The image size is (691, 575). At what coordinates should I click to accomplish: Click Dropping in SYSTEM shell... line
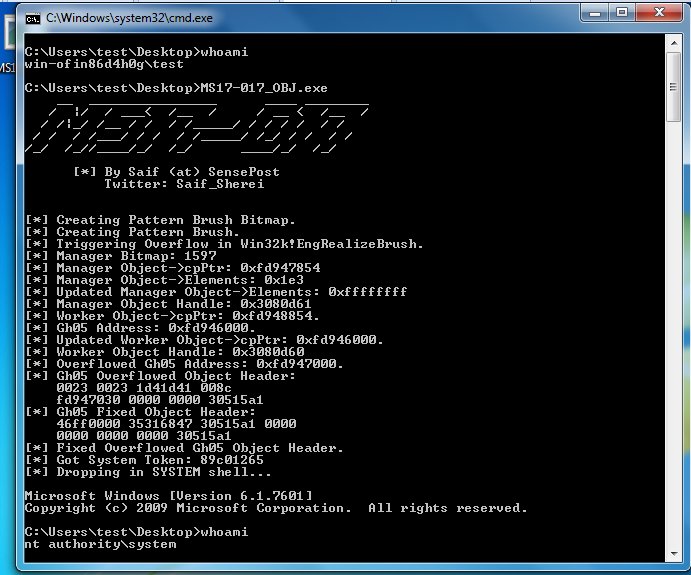click(x=148, y=472)
